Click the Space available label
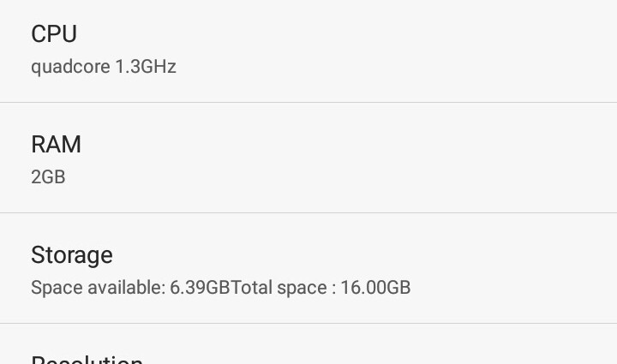 98,288
